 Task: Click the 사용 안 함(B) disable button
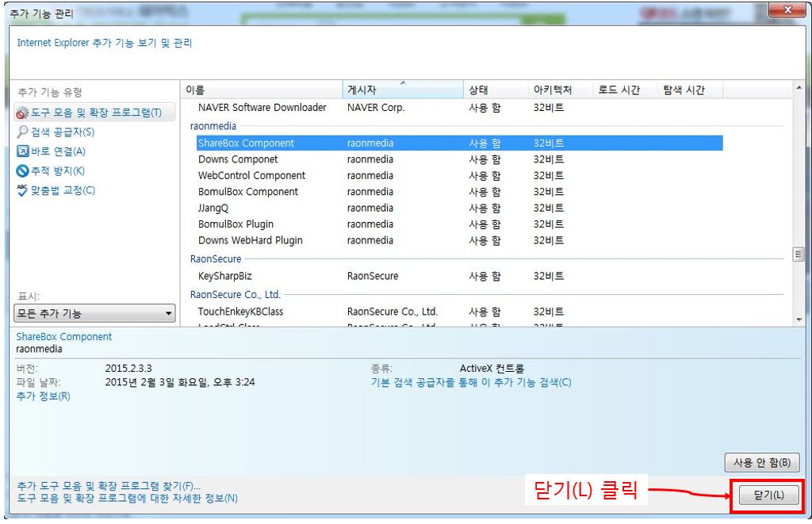pos(761,462)
